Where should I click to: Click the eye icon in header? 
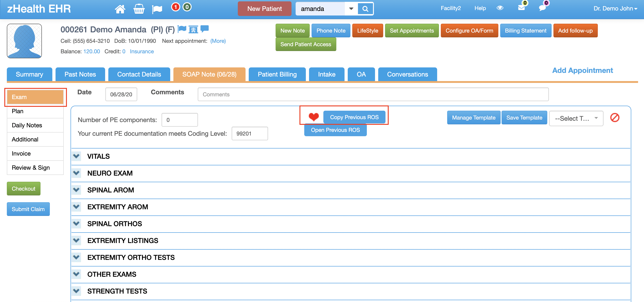click(x=500, y=8)
